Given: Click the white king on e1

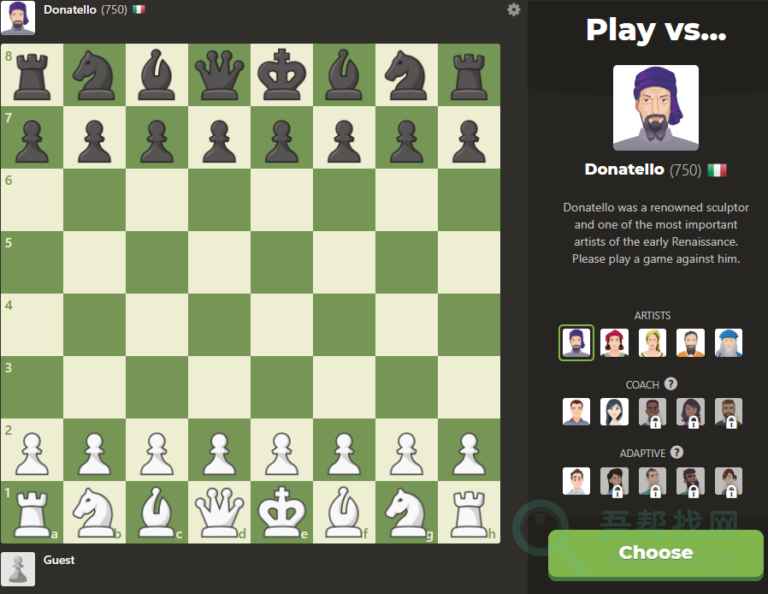Looking at the screenshot, I should (x=282, y=512).
